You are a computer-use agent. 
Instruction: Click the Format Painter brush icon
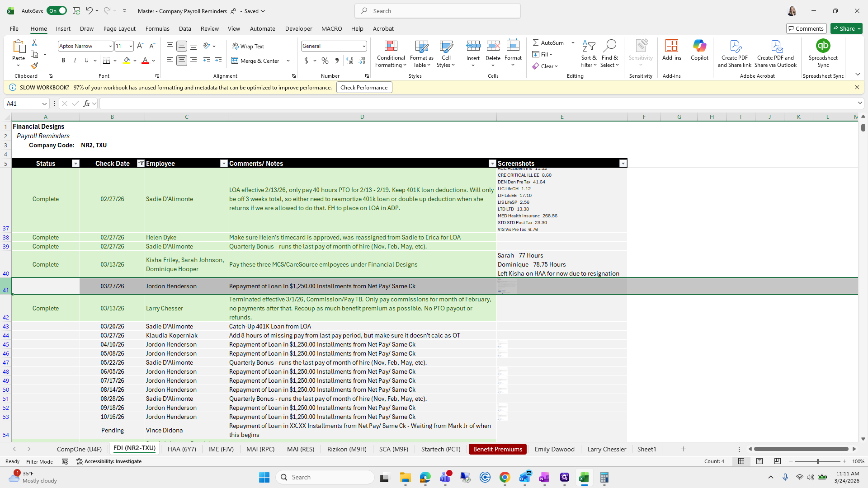click(x=34, y=66)
